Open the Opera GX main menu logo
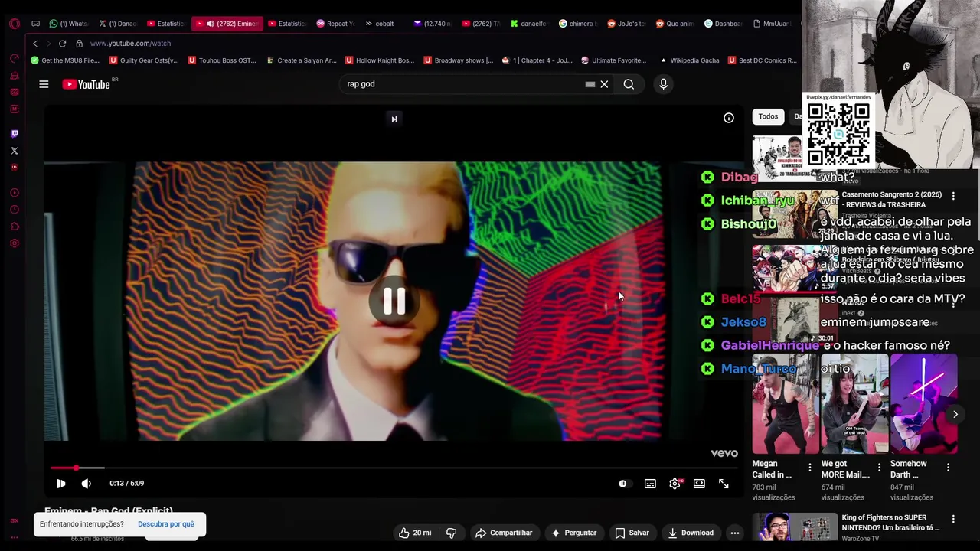 point(15,24)
